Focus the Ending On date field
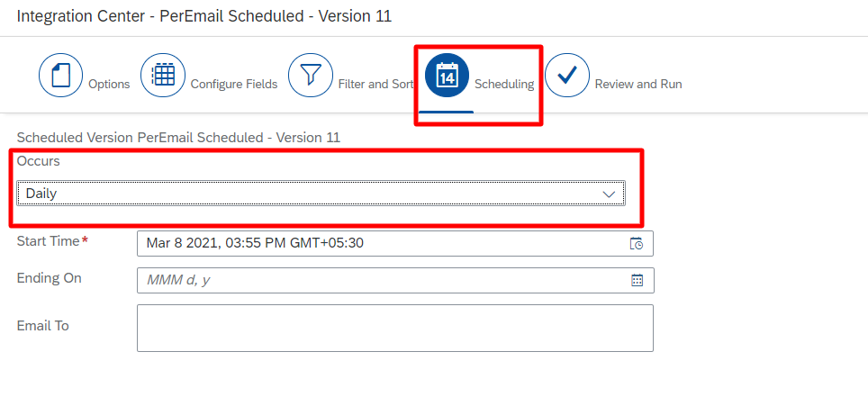 click(x=395, y=280)
